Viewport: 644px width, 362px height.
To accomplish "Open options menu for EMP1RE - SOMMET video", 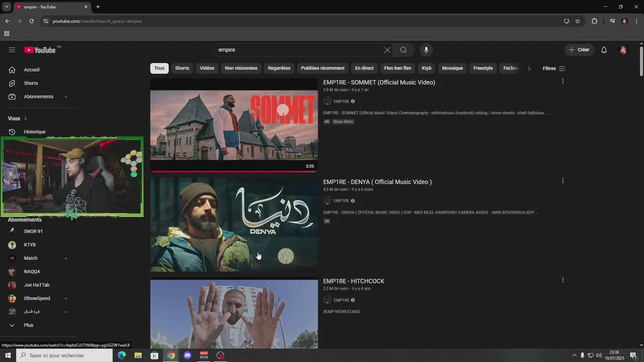I will (x=562, y=81).
